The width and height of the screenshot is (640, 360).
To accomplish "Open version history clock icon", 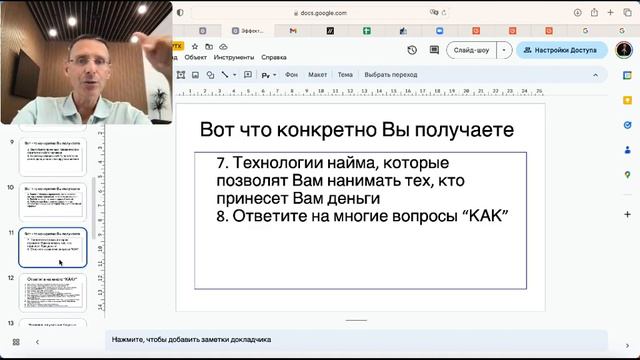I will click(412, 50).
